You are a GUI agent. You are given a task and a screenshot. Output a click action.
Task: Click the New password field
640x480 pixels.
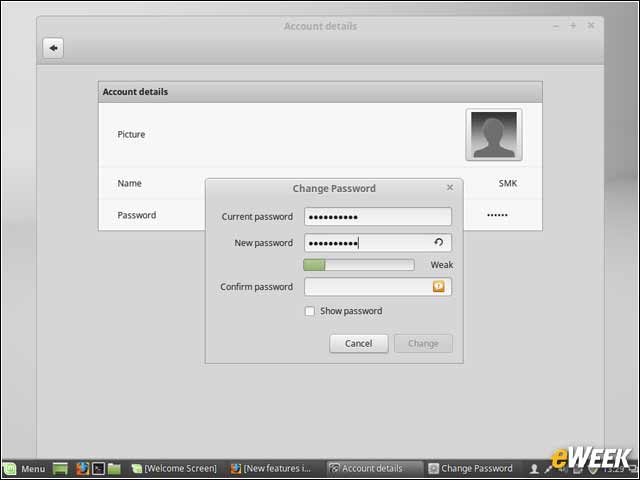click(x=378, y=243)
